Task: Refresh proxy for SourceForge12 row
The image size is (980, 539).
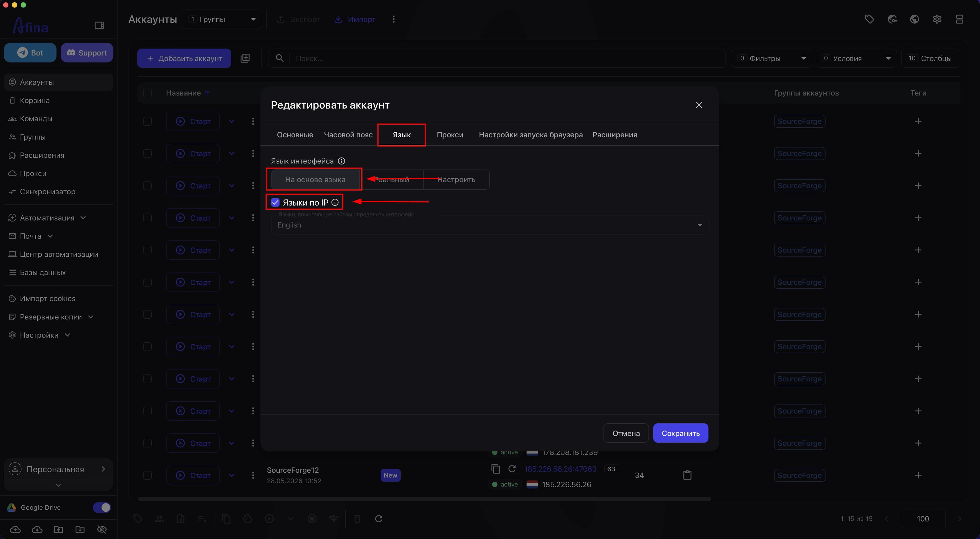Action: [512, 469]
